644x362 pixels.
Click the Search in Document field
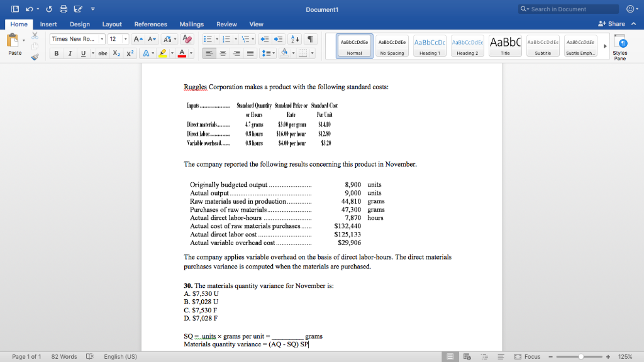[x=569, y=9]
